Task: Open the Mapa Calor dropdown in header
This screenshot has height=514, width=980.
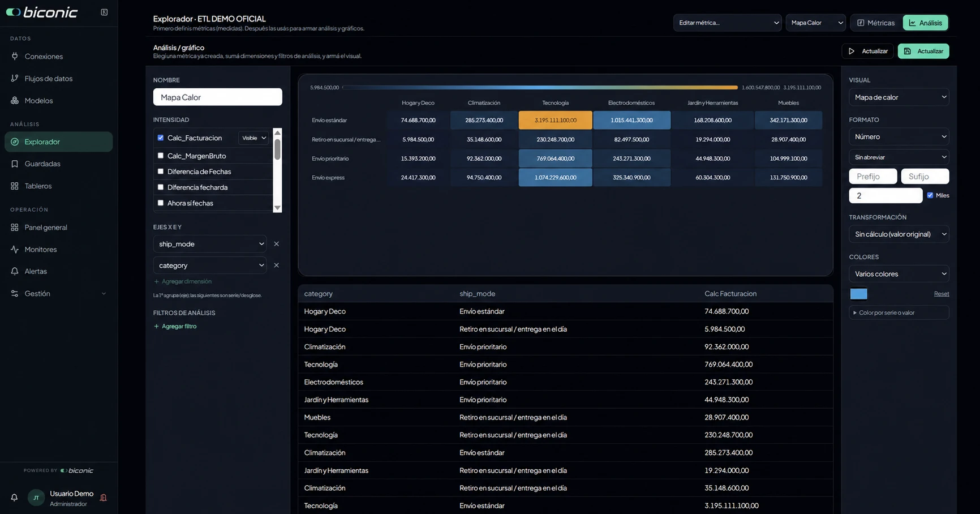Action: (815, 23)
